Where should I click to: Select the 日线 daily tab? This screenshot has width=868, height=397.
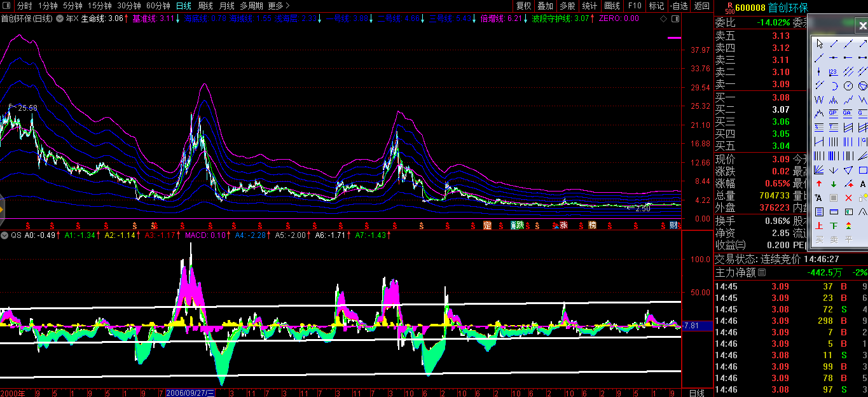point(184,6)
